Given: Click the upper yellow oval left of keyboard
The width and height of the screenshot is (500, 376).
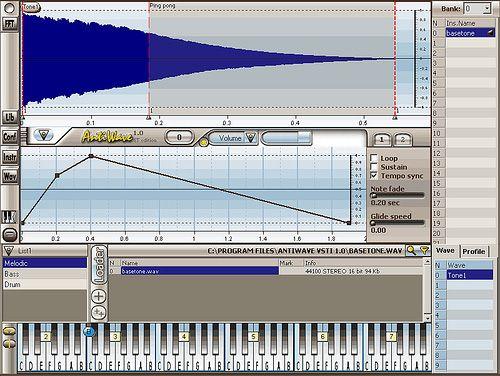Looking at the screenshot, I should (x=9, y=331).
